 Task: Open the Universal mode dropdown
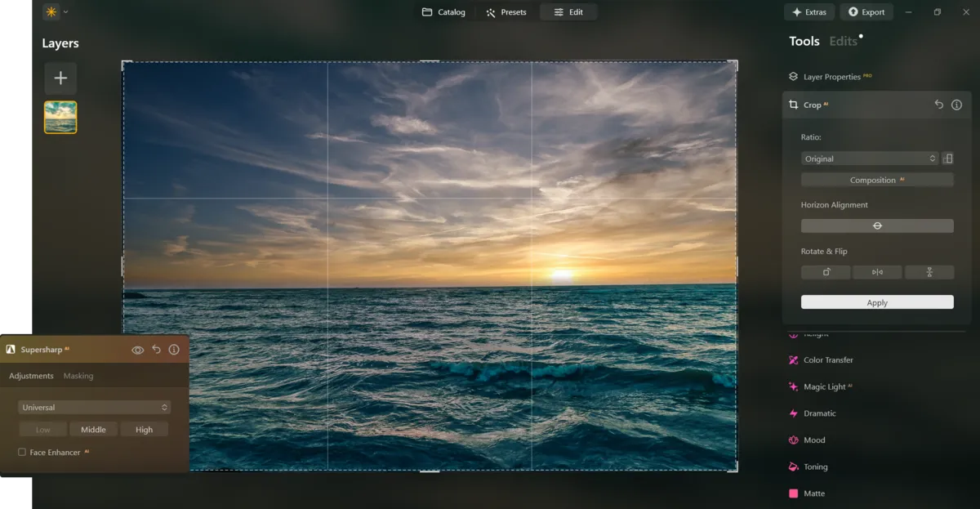[x=94, y=407]
